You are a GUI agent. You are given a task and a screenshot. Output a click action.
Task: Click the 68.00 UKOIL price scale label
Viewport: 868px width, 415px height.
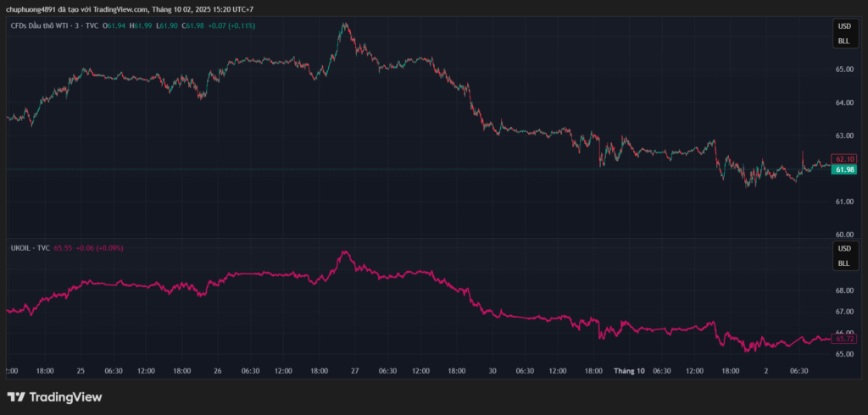[844, 290]
